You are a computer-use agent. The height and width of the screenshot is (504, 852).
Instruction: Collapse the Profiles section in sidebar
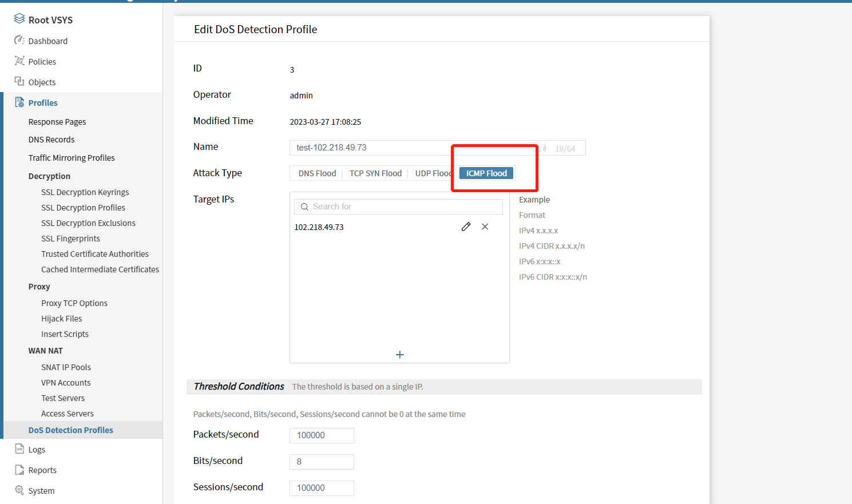point(43,103)
